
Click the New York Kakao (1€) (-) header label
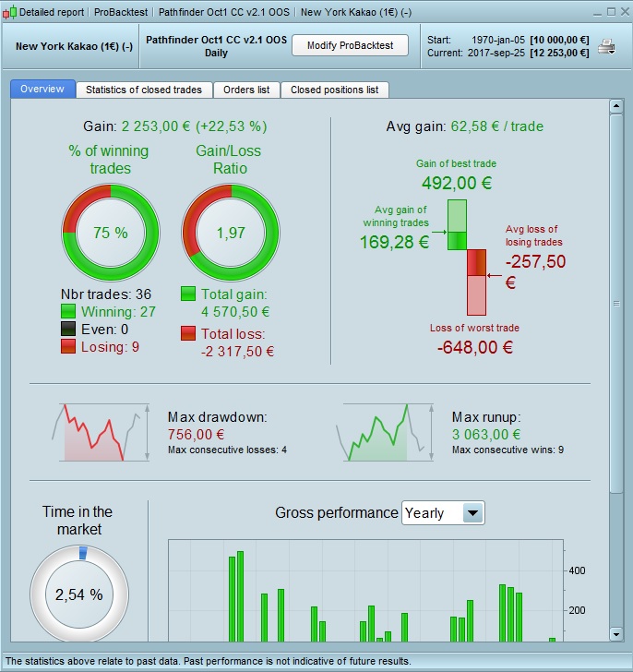tap(74, 46)
